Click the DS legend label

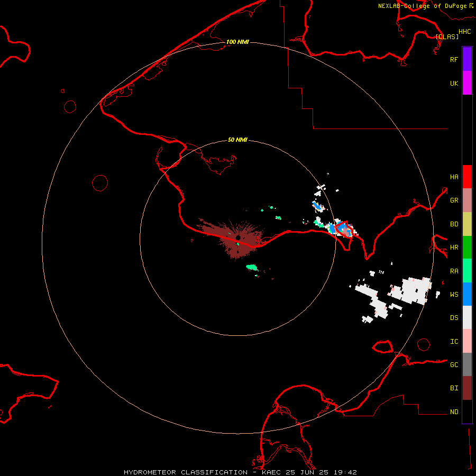[x=454, y=318]
